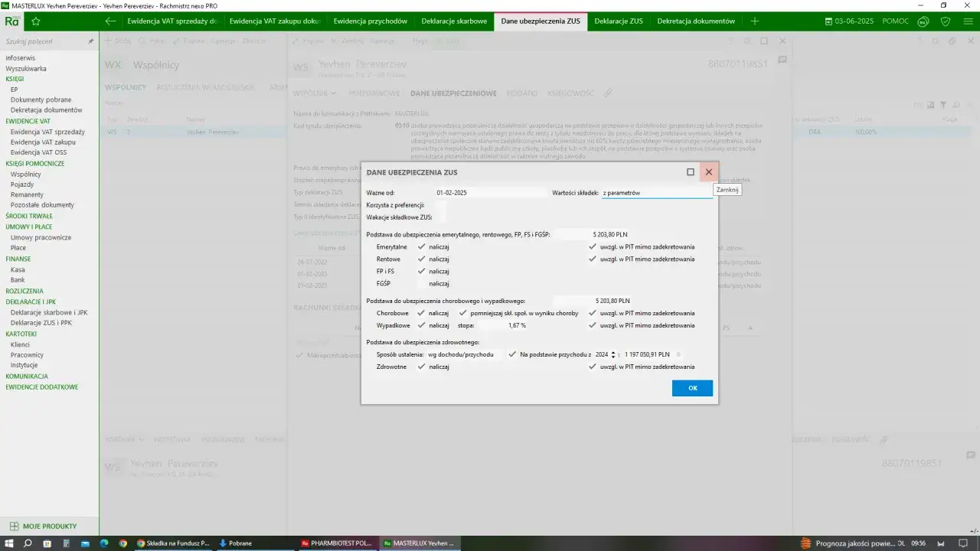The width and height of the screenshot is (980, 551).
Task: Add a new tab with plus icon
Action: coord(755,21)
